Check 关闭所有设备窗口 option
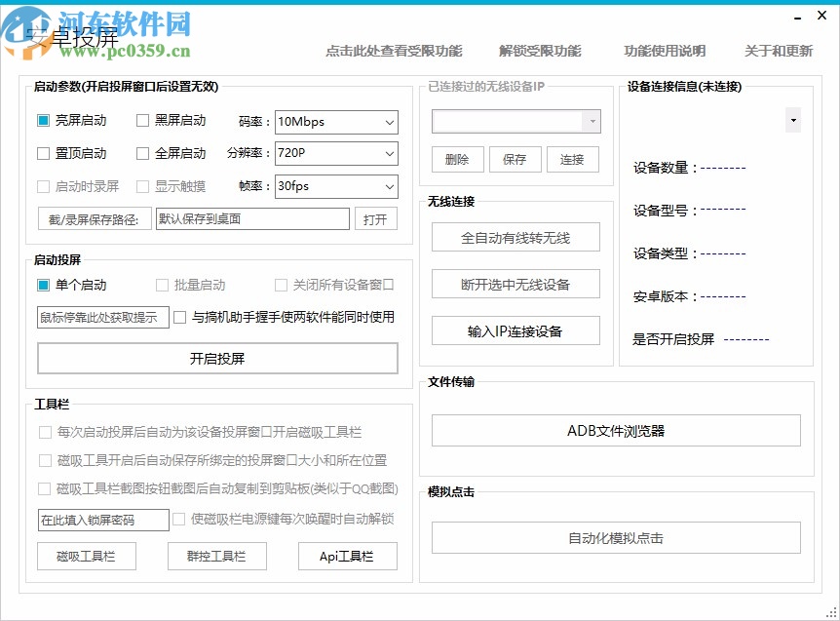 280,285
